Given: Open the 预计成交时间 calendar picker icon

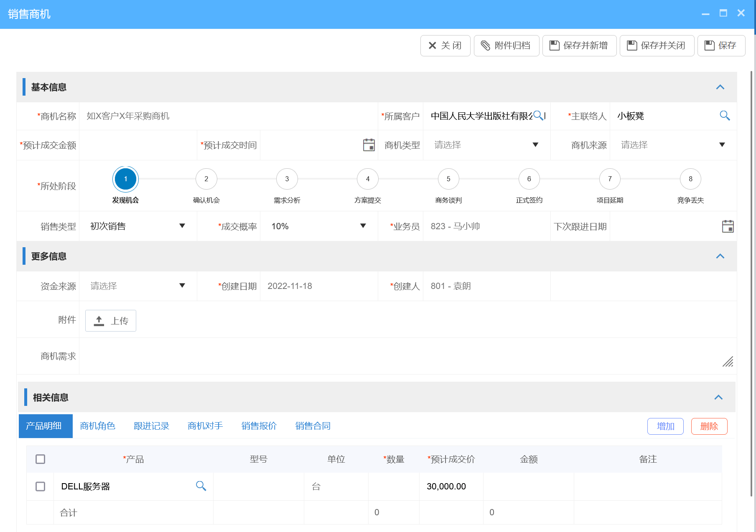Looking at the screenshot, I should click(x=369, y=145).
